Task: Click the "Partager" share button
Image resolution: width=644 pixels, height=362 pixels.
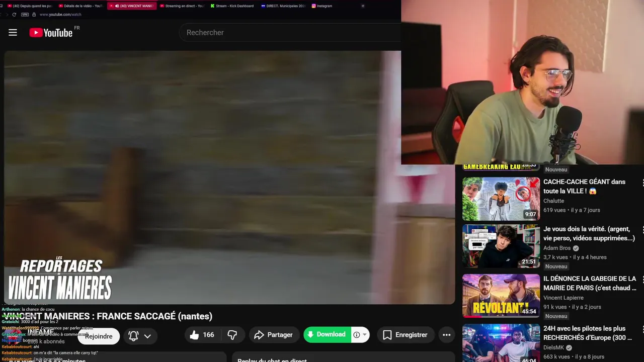Action: 274,335
